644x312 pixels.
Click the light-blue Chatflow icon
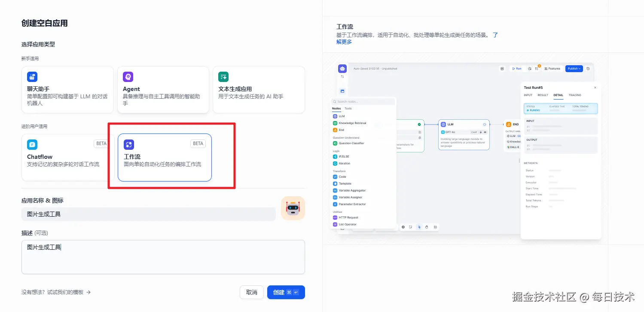[32, 145]
